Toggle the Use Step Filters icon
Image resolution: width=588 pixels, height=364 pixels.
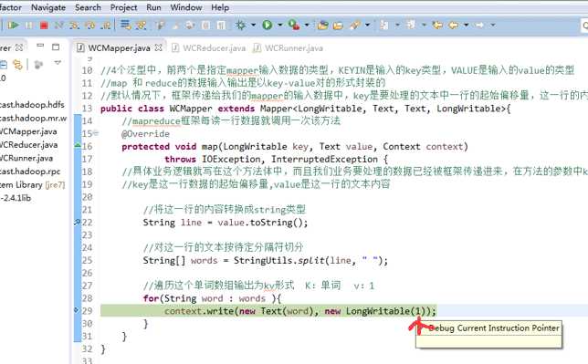141,26
